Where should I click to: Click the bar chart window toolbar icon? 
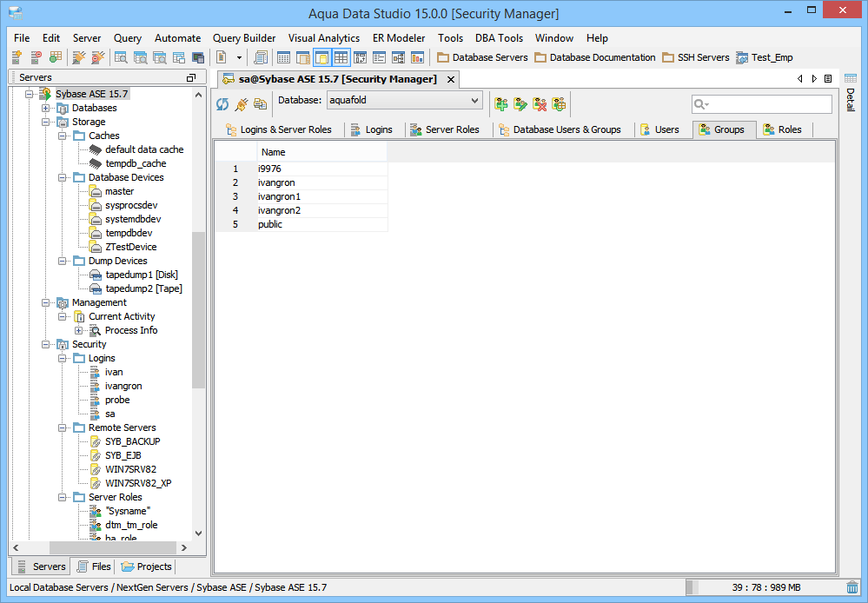[x=417, y=57]
